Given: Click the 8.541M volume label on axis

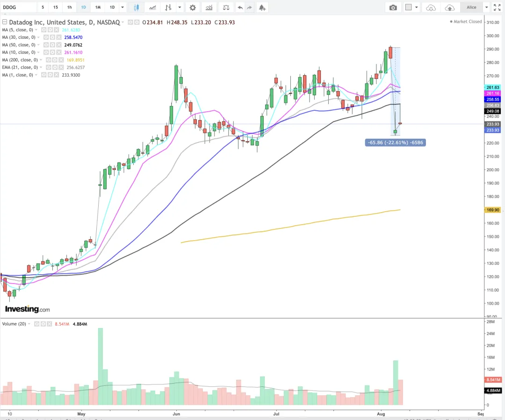Looking at the screenshot, I should (x=493, y=380).
